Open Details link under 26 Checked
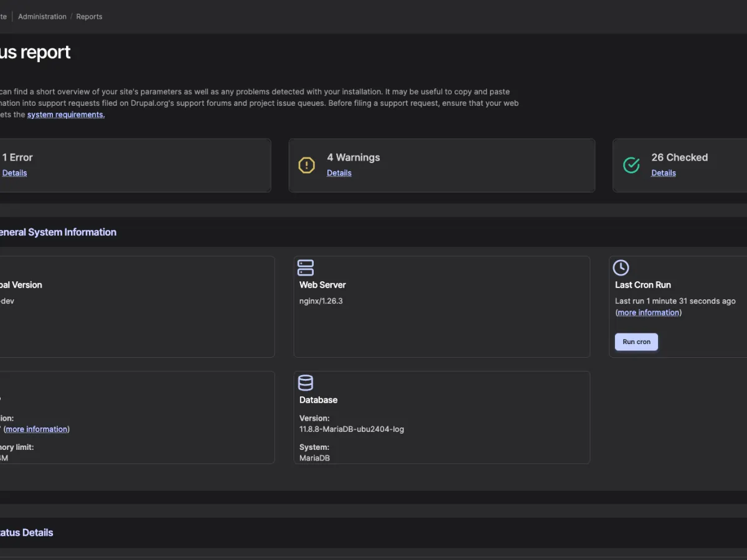 664,173
